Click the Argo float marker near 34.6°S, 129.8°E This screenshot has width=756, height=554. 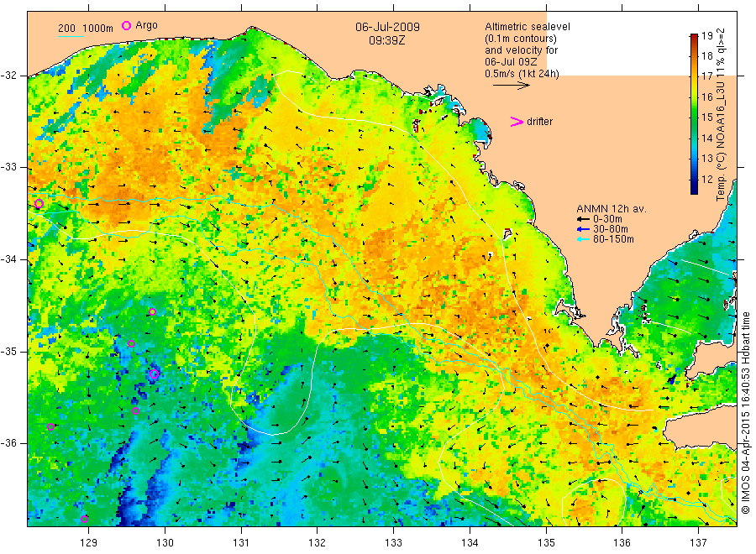152,311
